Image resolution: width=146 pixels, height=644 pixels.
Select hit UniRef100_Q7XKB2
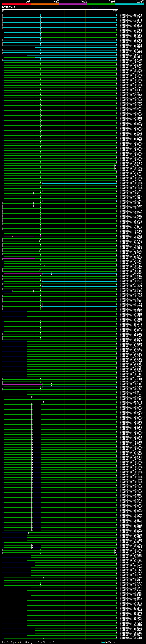click(131, 30)
